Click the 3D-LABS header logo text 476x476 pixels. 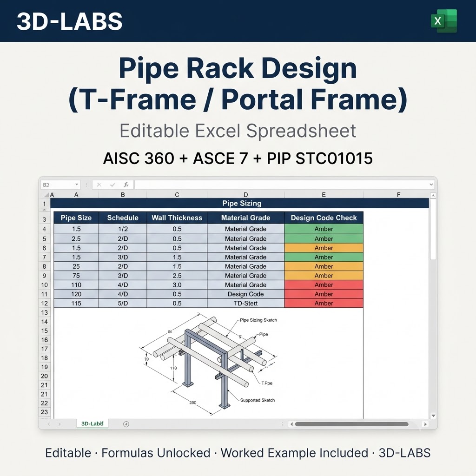pos(70,21)
